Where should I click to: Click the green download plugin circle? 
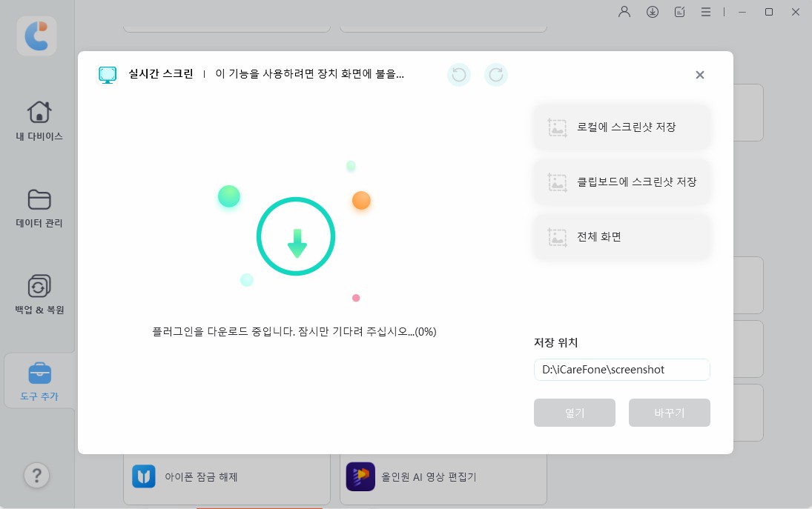click(x=296, y=236)
